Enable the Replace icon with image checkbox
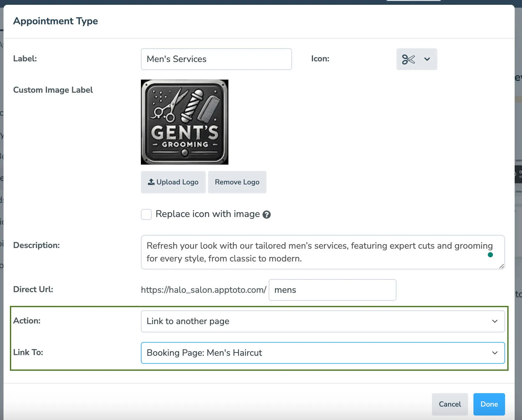Viewport: 522px width, 420px height. 146,214
